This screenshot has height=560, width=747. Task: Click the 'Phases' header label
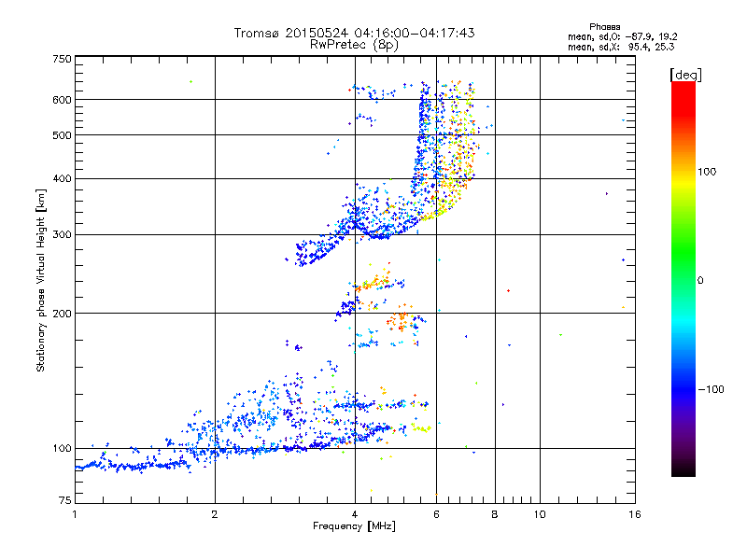[x=604, y=27]
